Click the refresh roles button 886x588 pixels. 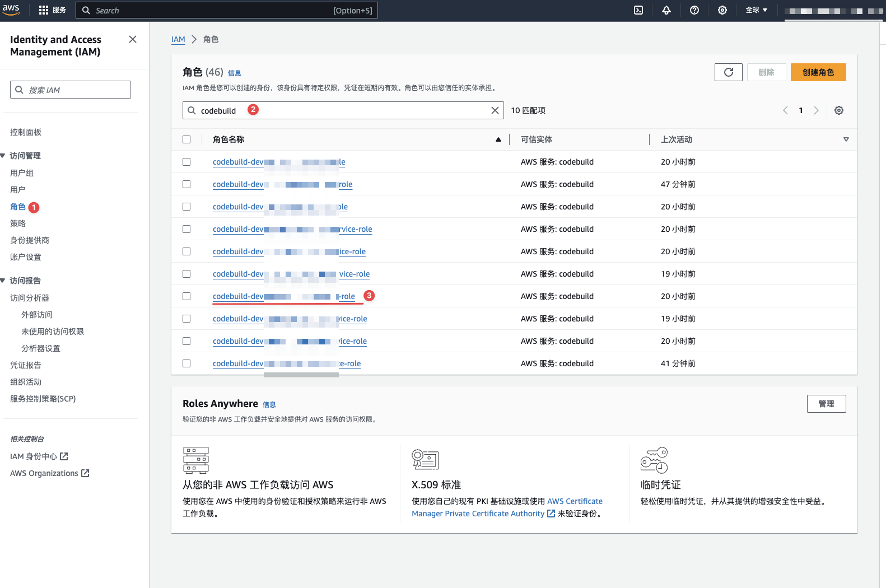(x=729, y=72)
